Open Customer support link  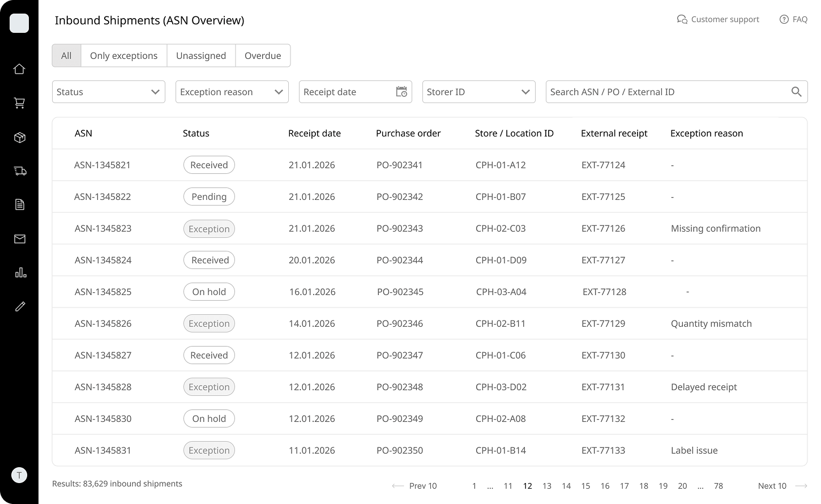pyautogui.click(x=718, y=19)
